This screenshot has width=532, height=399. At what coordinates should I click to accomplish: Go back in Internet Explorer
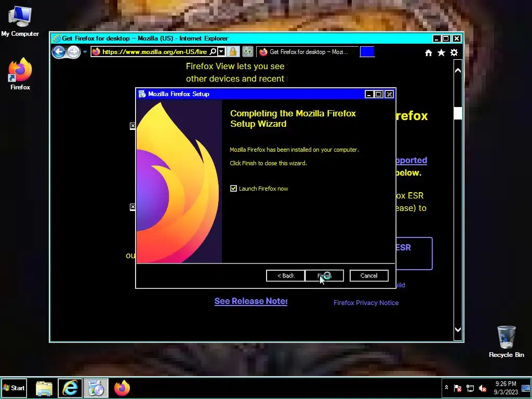coord(59,52)
